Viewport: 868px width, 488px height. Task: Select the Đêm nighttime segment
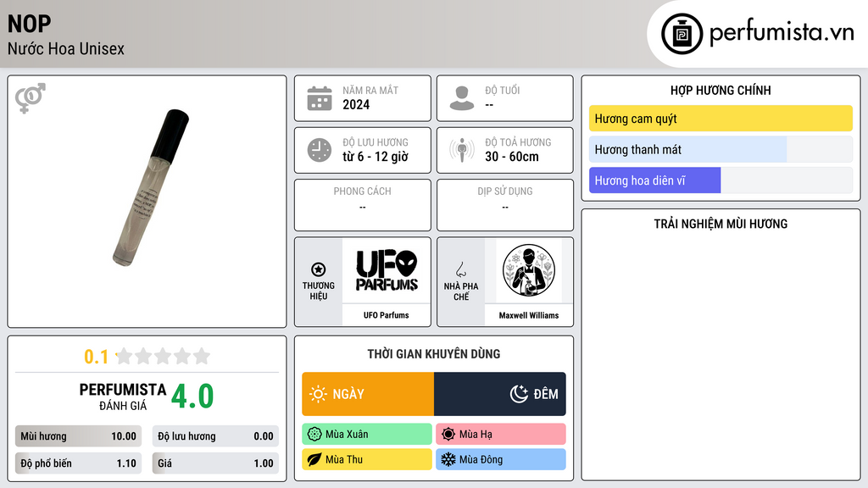[500, 394]
